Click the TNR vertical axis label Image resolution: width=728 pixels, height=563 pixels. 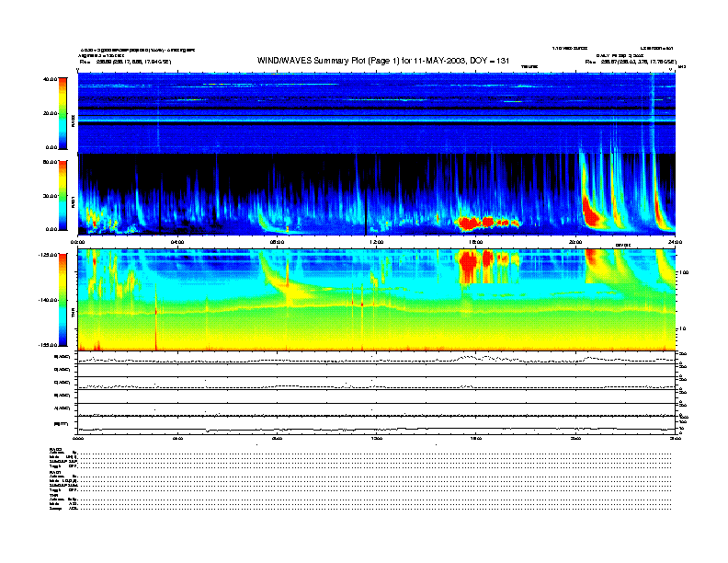point(73,315)
